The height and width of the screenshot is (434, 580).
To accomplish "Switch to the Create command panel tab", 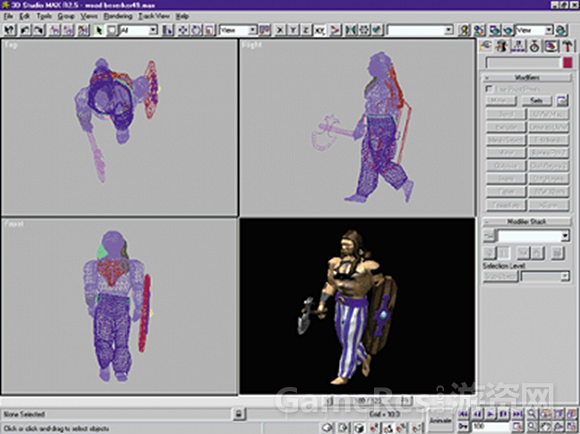I will 486,46.
